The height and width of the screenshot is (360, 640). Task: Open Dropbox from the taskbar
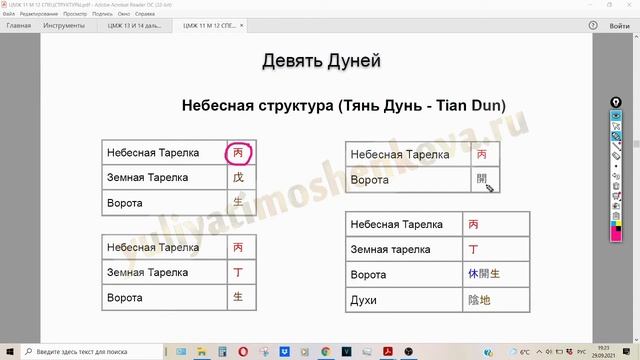point(284,351)
